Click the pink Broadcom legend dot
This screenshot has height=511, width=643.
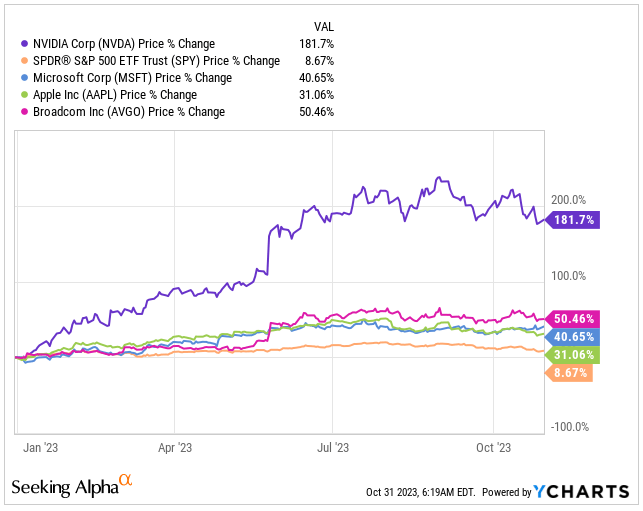pos(25,112)
